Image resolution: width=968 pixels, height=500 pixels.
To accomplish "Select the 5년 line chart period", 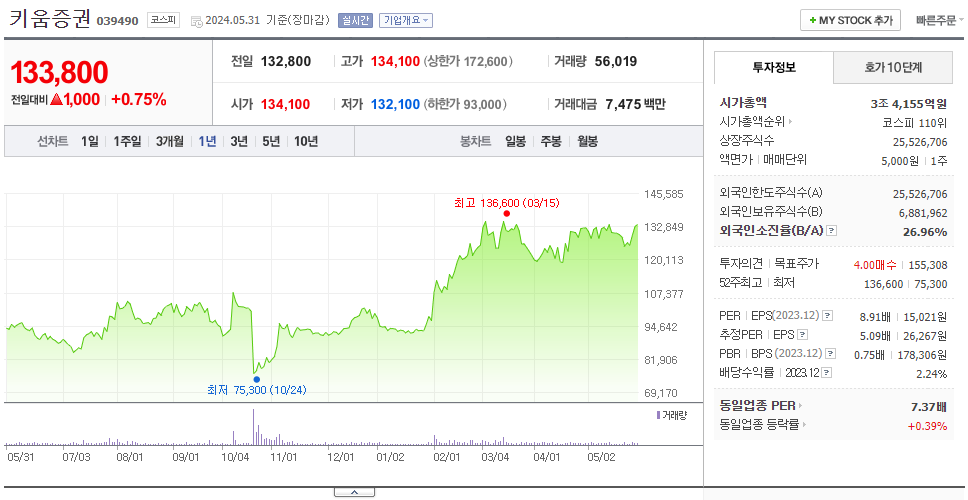I will click(271, 141).
